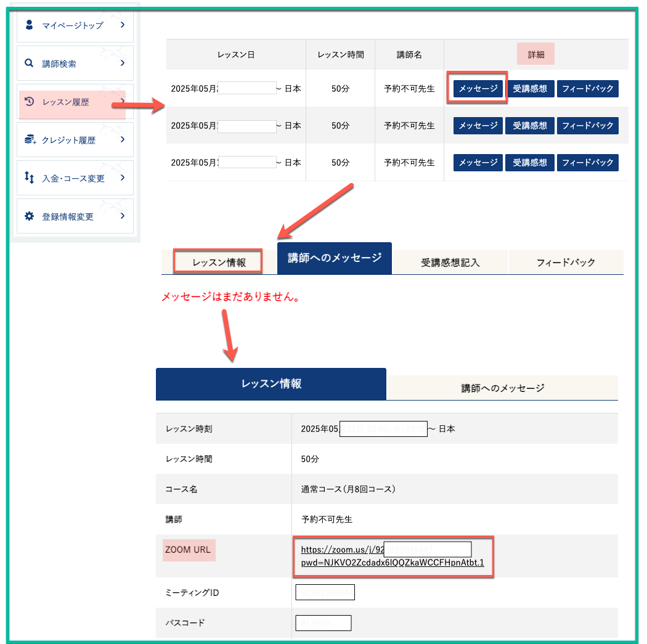Open the フィードバック tab in the four-tab bar

click(566, 263)
